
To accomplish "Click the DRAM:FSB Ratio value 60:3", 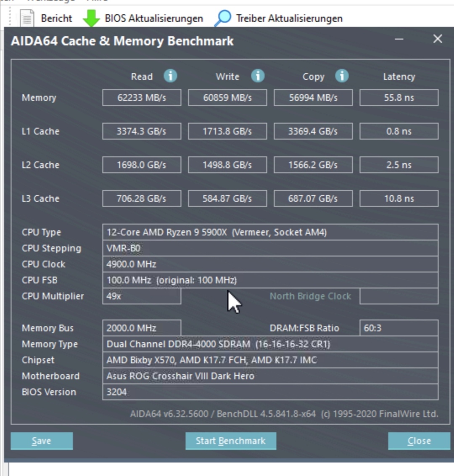I will point(399,328).
